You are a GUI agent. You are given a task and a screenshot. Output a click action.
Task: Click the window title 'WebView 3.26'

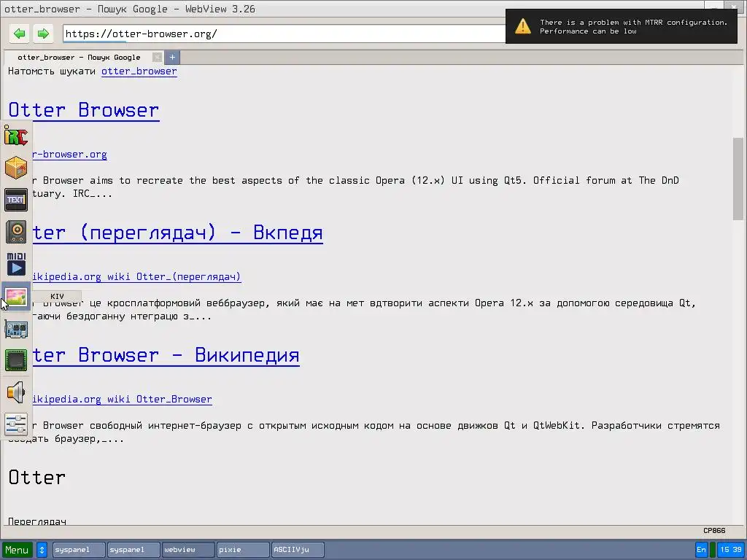220,9
